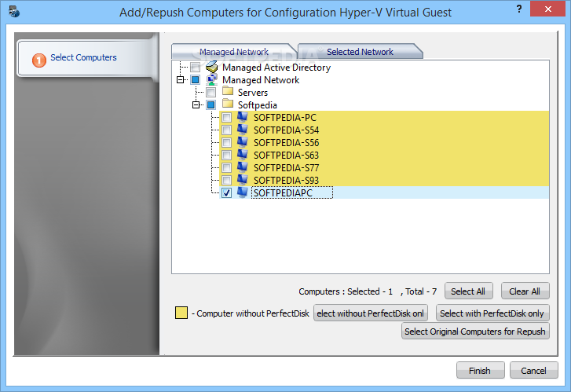
Task: Click the ', Total - 7' count text
Action: tap(419, 291)
